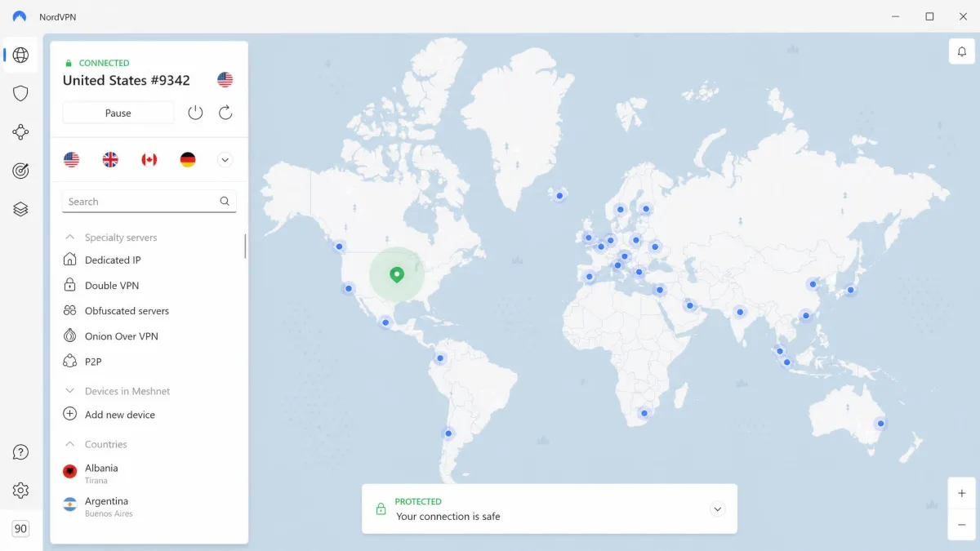Pause the VPN connection

click(x=118, y=113)
